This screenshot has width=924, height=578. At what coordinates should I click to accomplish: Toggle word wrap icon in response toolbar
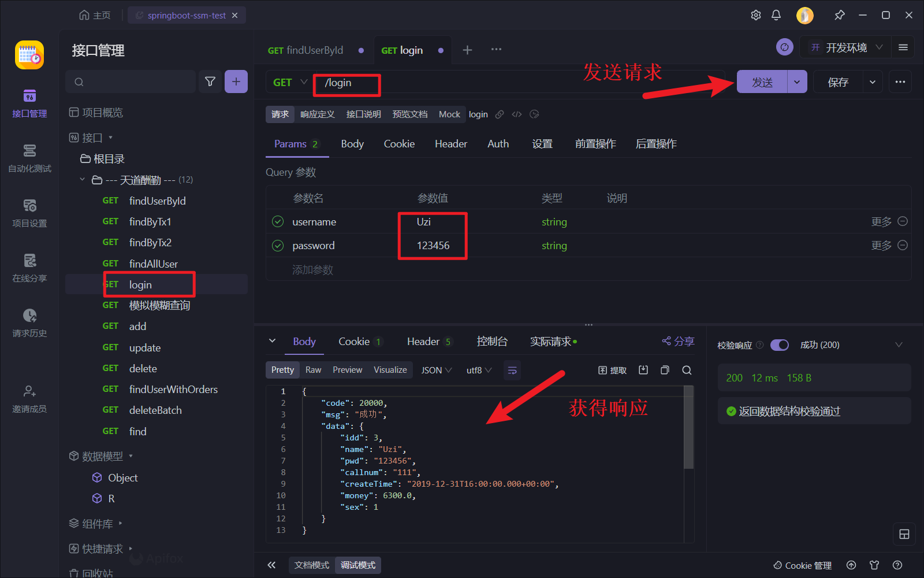(x=512, y=370)
